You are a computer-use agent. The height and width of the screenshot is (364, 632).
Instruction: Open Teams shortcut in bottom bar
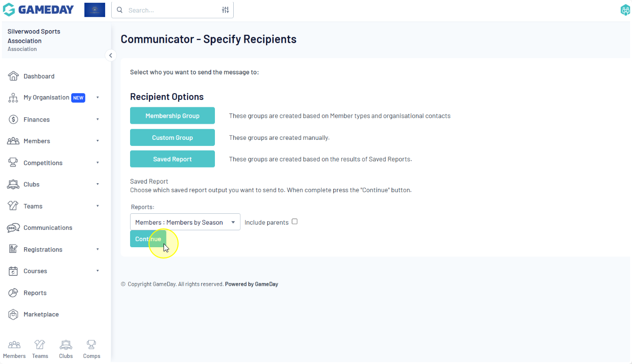40,349
